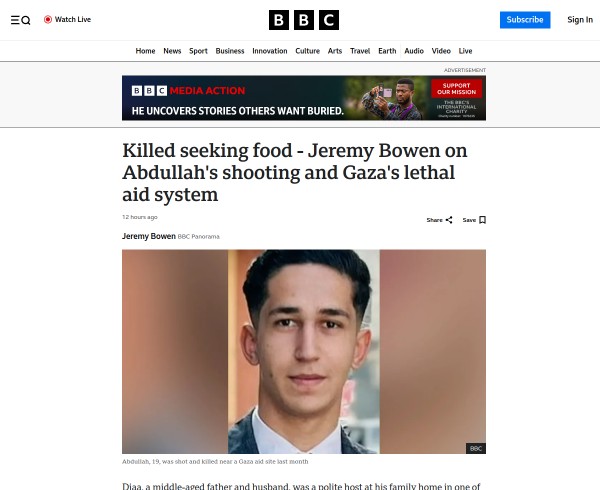
Task: Select the Audio menu item
Action: click(414, 51)
